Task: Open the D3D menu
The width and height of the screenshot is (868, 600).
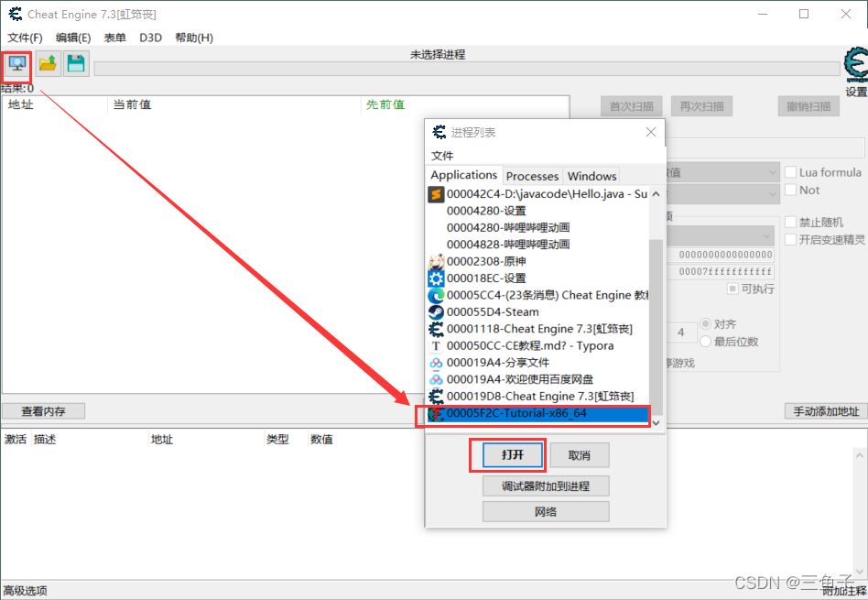Action: 150,38
